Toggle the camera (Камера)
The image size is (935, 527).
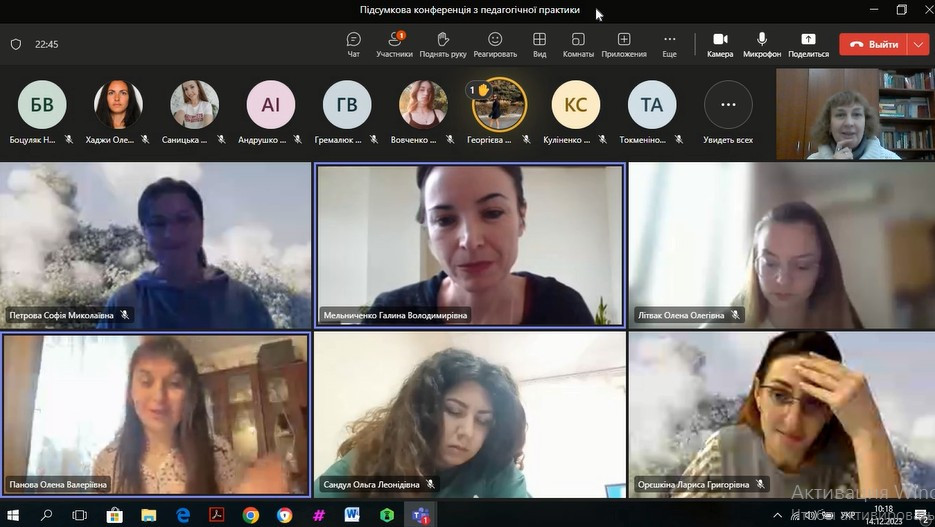click(x=719, y=44)
